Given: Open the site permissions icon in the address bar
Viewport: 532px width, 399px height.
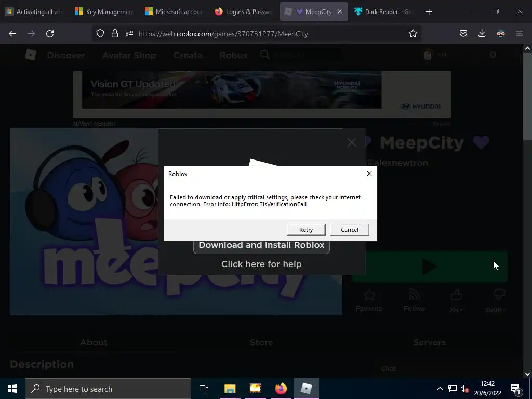Looking at the screenshot, I should click(129, 34).
